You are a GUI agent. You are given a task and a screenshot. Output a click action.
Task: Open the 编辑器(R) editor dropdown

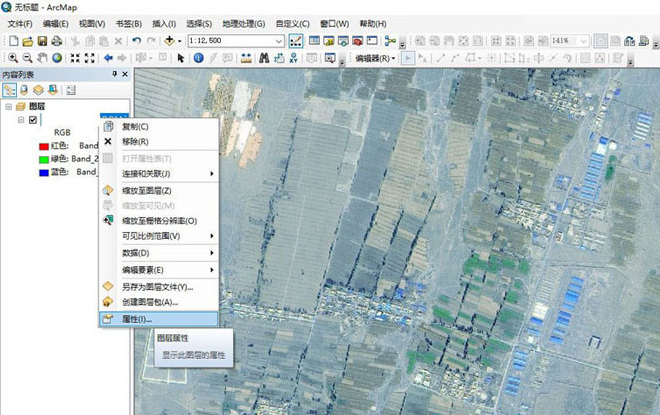(375, 58)
